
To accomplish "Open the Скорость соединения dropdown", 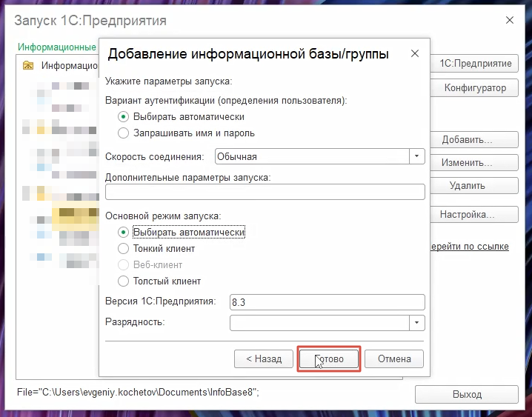I will point(416,156).
